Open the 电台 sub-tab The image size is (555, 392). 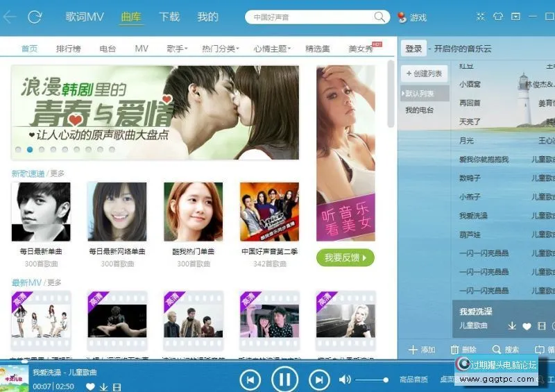tap(108, 49)
